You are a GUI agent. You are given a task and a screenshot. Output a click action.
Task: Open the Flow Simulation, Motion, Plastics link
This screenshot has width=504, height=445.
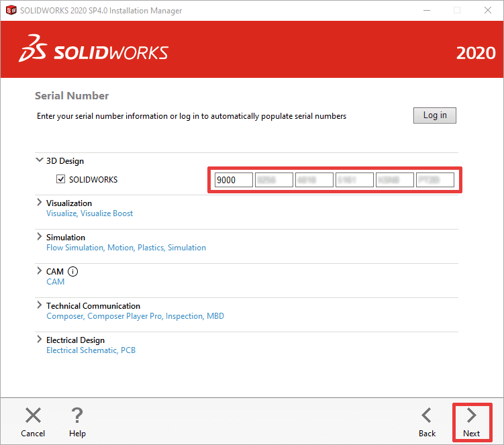click(126, 248)
